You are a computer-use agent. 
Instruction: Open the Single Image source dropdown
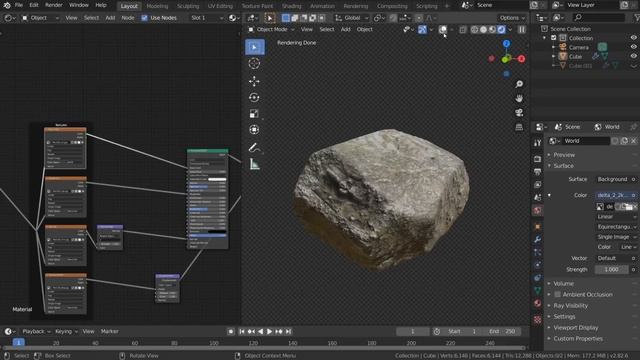pyautogui.click(x=616, y=237)
